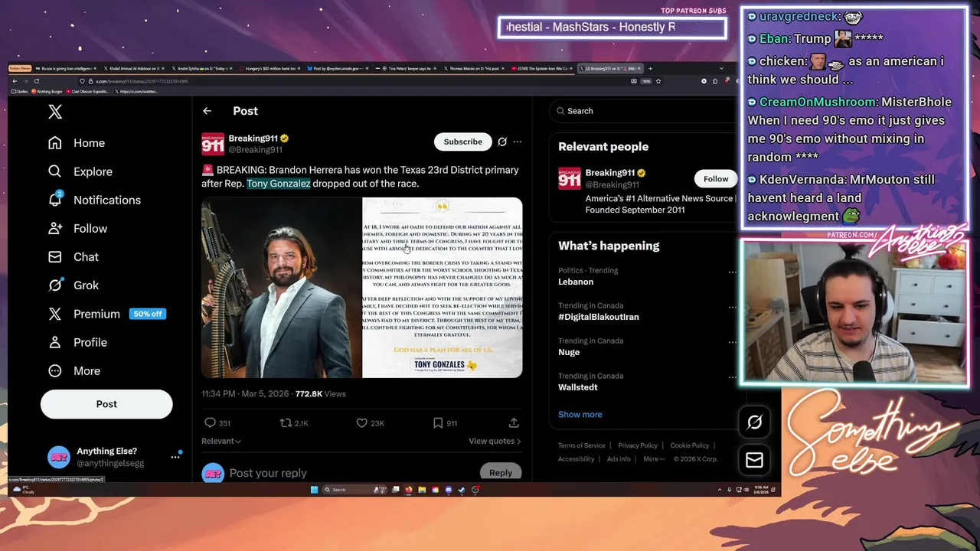Viewport: 980px width, 551px height.
Task: Open new browser tab
Action: point(650,68)
